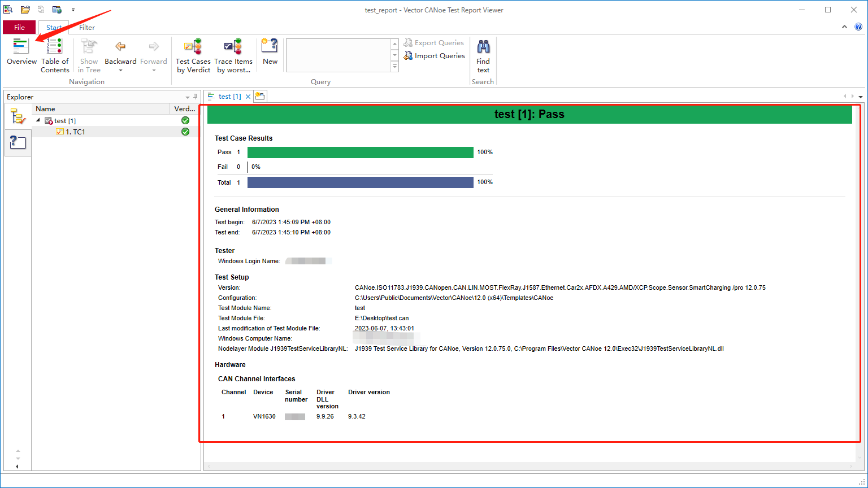Click the pass verdict icon for TC1
The height and width of the screenshot is (488, 868).
(185, 132)
